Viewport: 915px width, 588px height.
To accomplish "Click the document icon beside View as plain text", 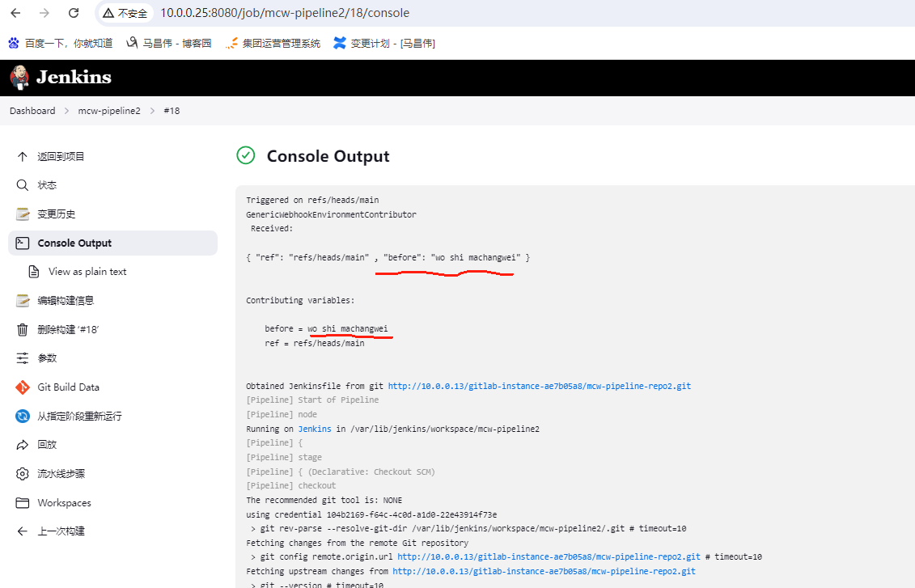I will click(x=34, y=272).
